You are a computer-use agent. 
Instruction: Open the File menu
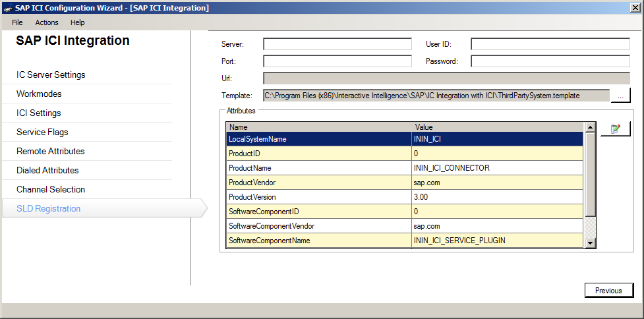pos(17,22)
